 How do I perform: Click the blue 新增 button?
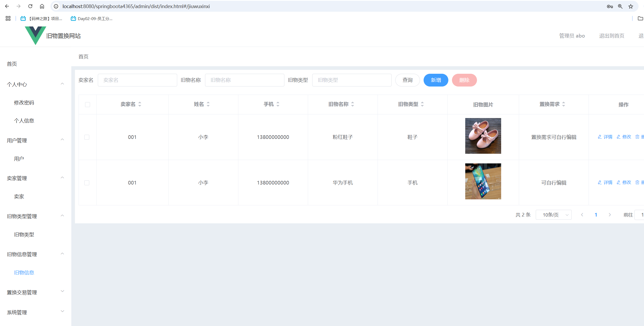point(436,80)
